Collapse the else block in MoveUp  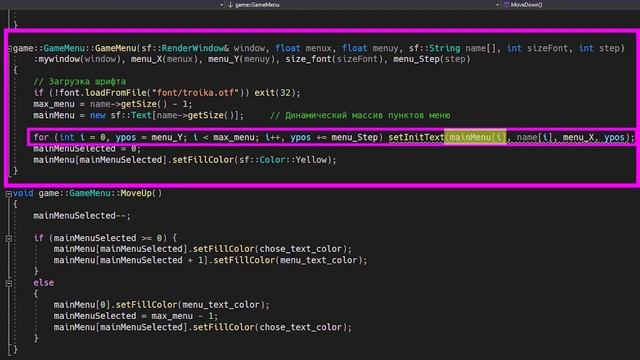coord(9,283)
